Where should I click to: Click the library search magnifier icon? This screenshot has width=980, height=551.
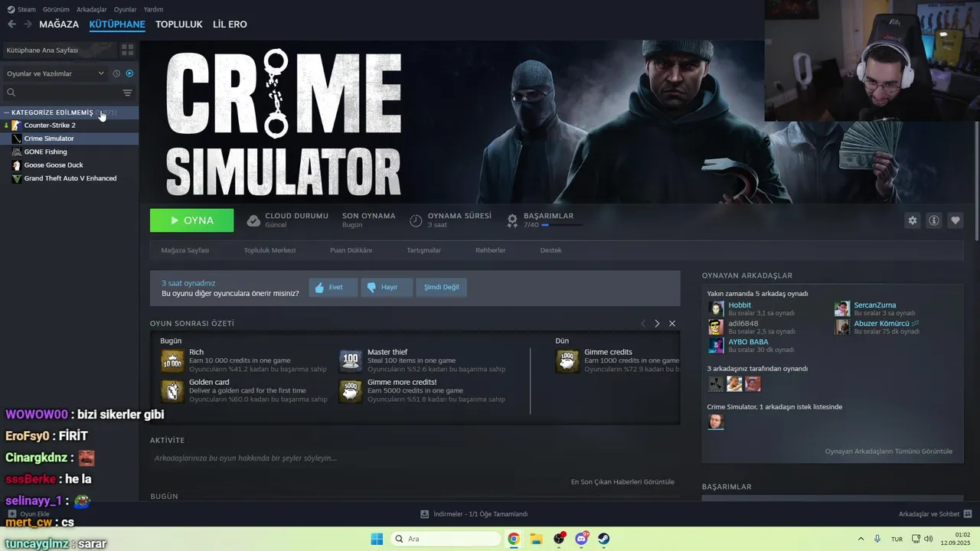(x=11, y=93)
